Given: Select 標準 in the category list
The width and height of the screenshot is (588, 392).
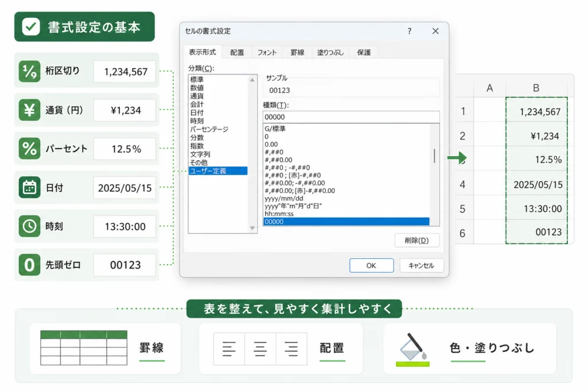Looking at the screenshot, I should (218, 79).
